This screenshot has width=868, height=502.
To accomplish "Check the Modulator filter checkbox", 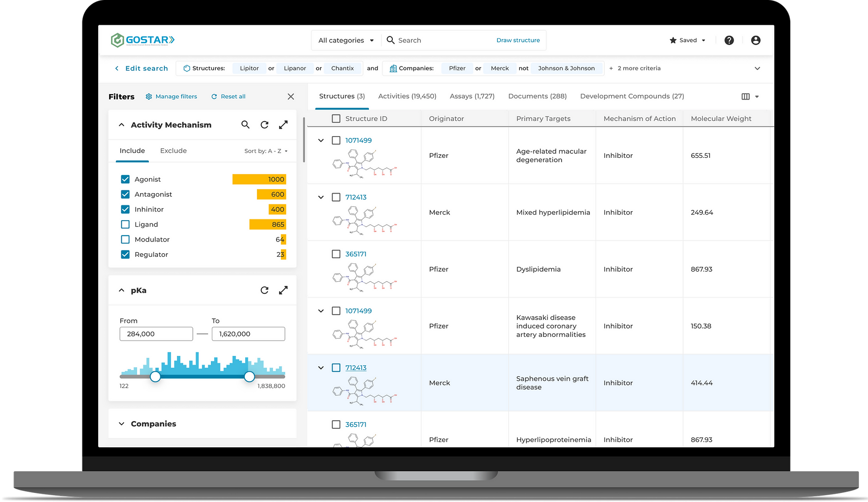I will (125, 239).
